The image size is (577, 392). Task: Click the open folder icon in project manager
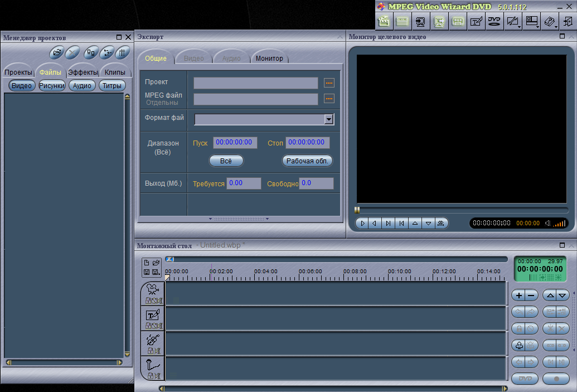tap(56, 53)
